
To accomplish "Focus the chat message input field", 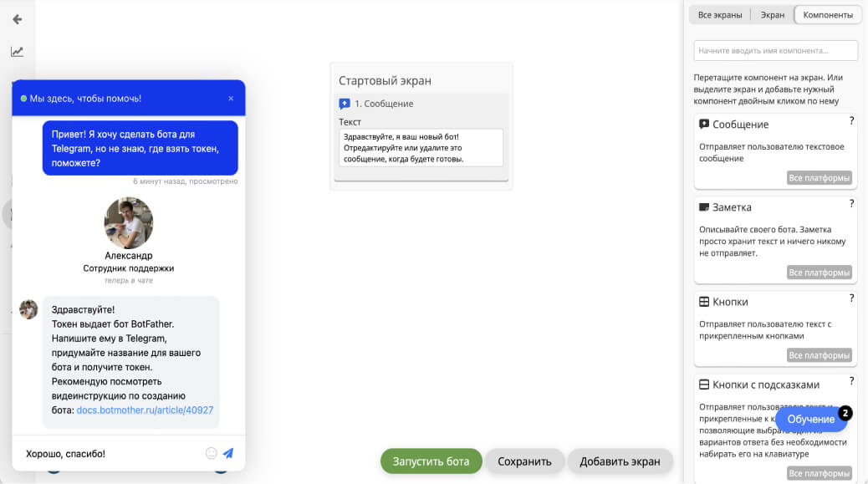I will (x=110, y=454).
